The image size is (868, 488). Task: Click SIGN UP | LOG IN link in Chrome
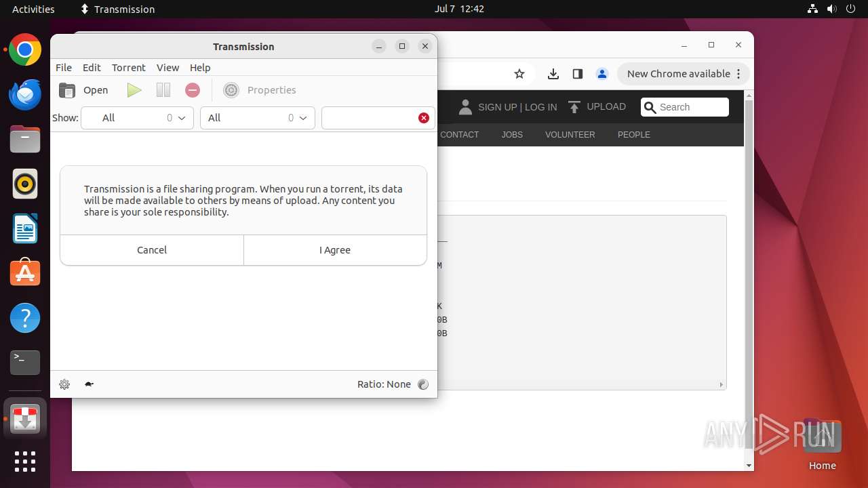(x=517, y=107)
